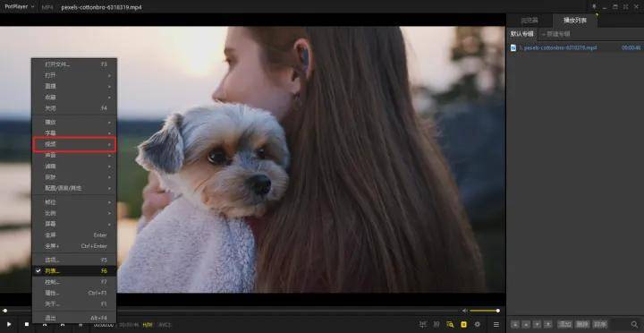Expand the 视频 submenu highlighted in red
The height and width of the screenshot is (333, 644).
click(x=74, y=144)
